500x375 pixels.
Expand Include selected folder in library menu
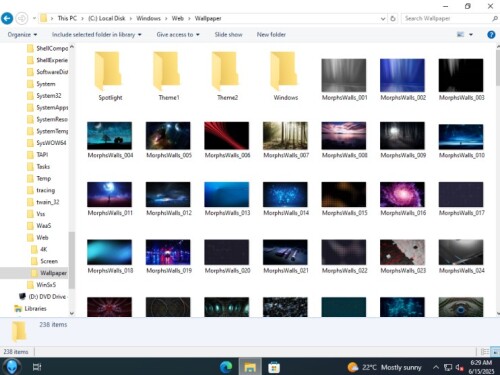[96, 34]
